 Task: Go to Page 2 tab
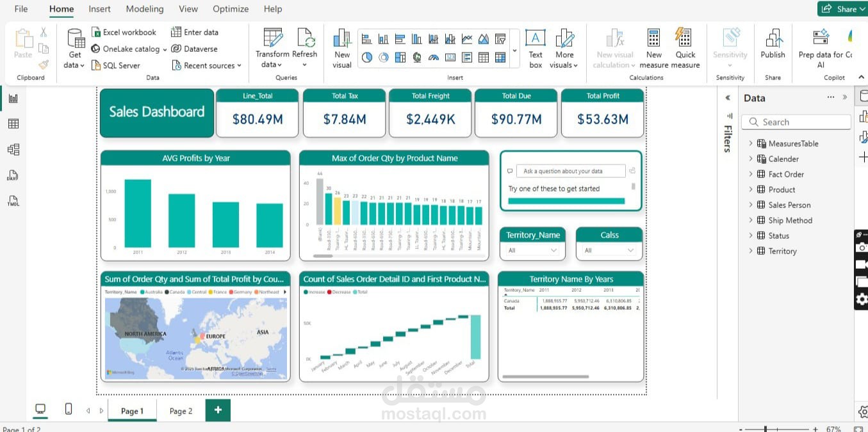(x=181, y=411)
